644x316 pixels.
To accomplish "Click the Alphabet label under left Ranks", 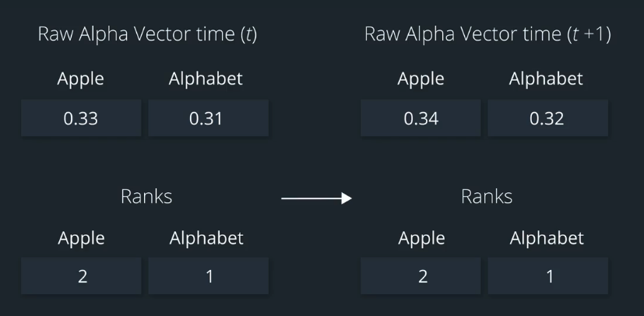I will (206, 238).
